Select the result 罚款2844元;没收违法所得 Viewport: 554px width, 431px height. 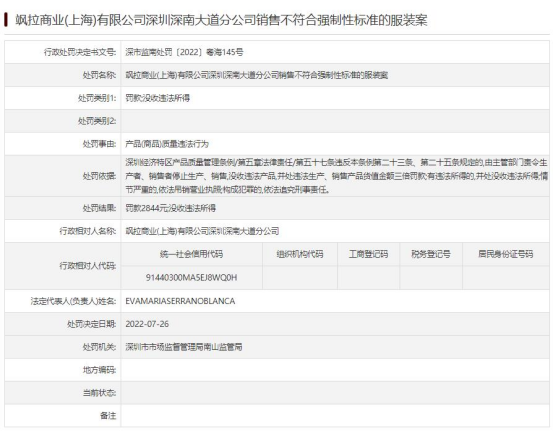coord(171,208)
